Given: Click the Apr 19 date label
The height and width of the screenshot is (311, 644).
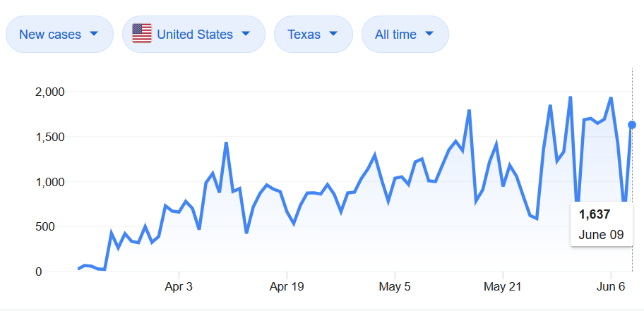Looking at the screenshot, I should [287, 287].
